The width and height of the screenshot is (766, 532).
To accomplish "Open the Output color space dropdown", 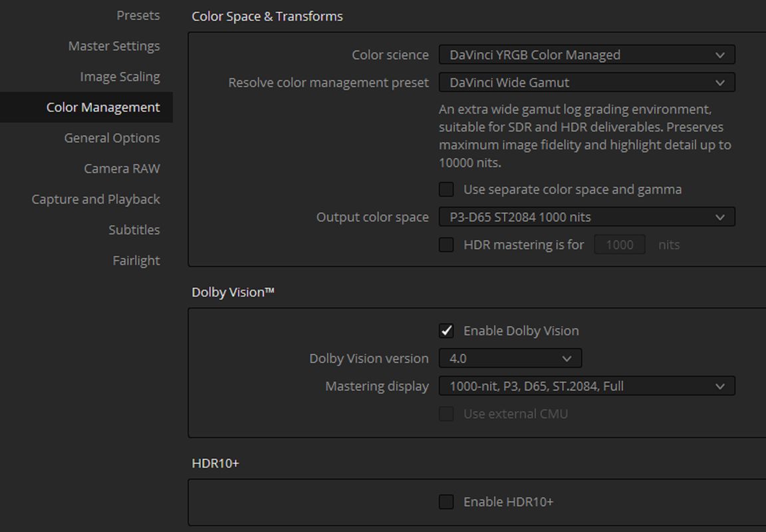I will 586,217.
